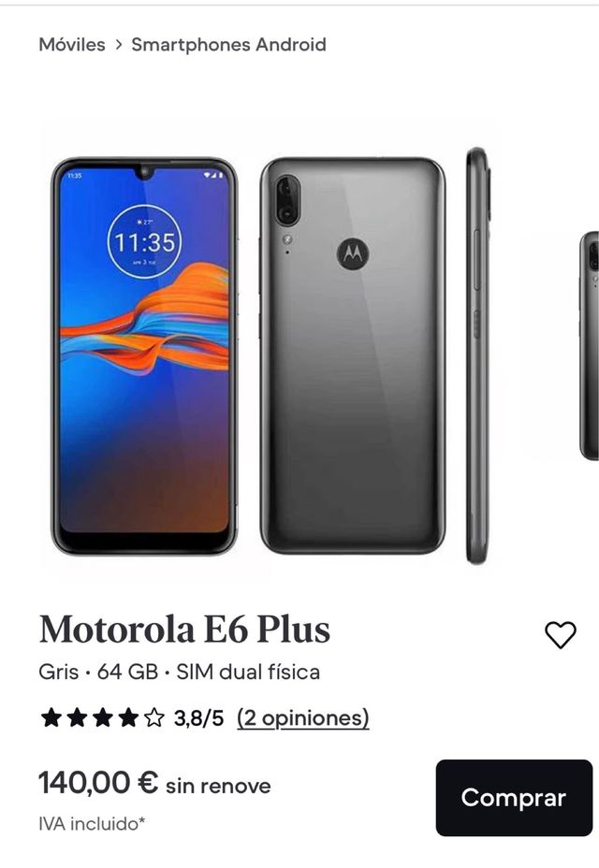View the phone front image
This screenshot has width=599, height=868.
(x=144, y=356)
